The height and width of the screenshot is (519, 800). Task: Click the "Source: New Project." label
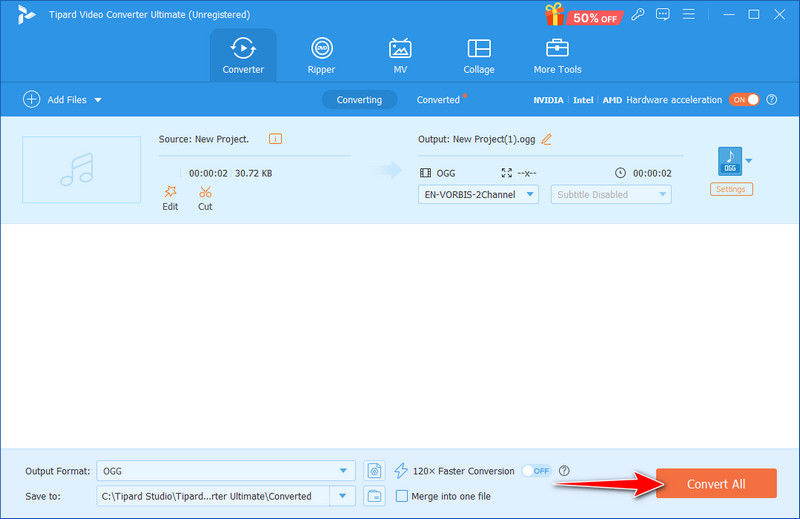coord(204,139)
